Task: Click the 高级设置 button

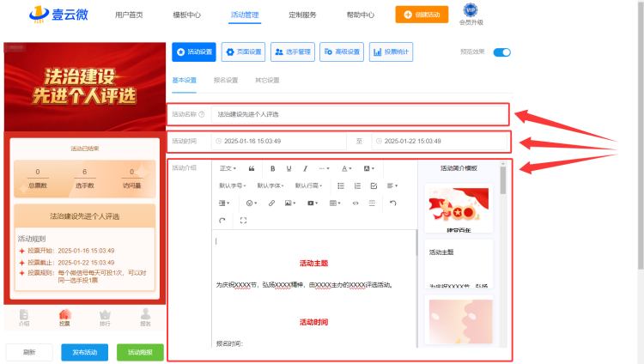Action: click(342, 52)
